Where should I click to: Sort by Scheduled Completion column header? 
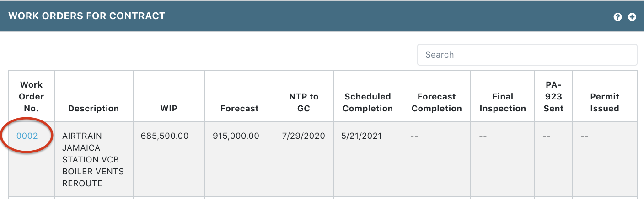coord(368,103)
